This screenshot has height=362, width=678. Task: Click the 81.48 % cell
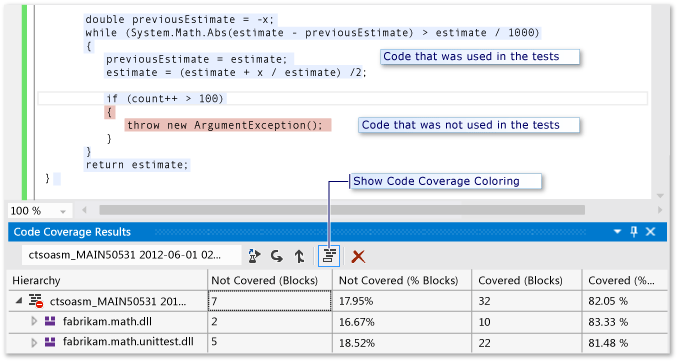(x=625, y=343)
